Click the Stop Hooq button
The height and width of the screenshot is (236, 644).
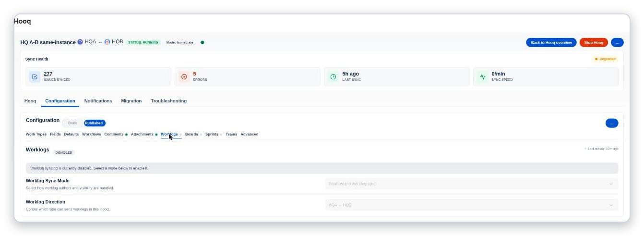(594, 42)
